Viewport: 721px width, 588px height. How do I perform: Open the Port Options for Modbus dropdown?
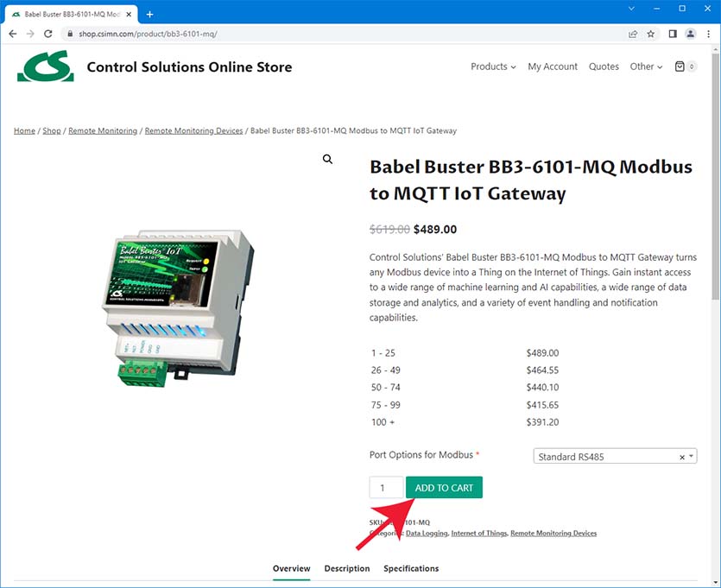point(615,457)
